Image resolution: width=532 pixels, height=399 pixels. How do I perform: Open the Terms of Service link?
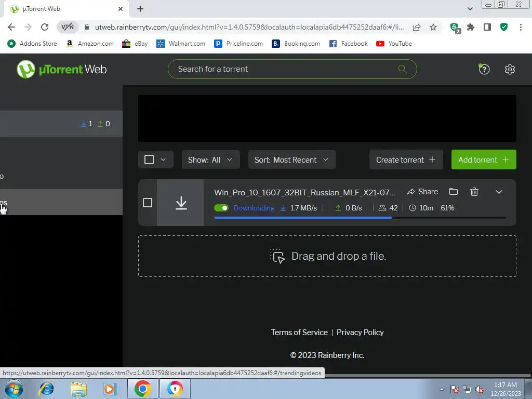(x=299, y=332)
